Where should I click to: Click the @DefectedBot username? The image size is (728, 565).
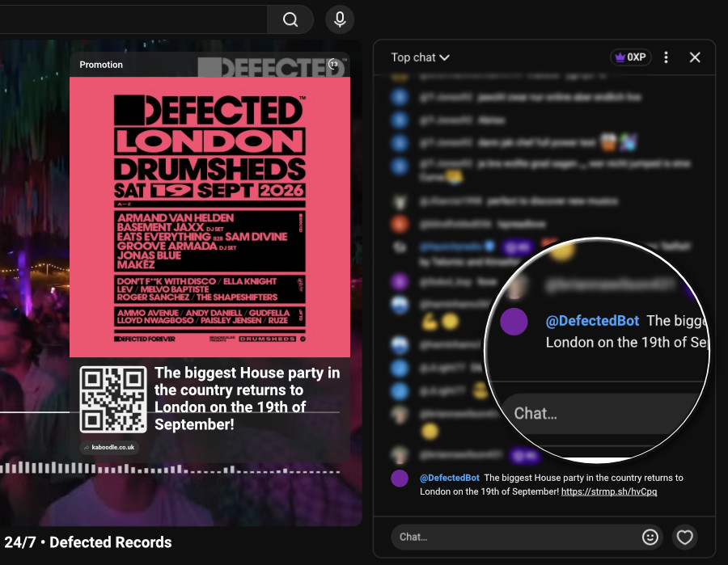pyautogui.click(x=450, y=478)
